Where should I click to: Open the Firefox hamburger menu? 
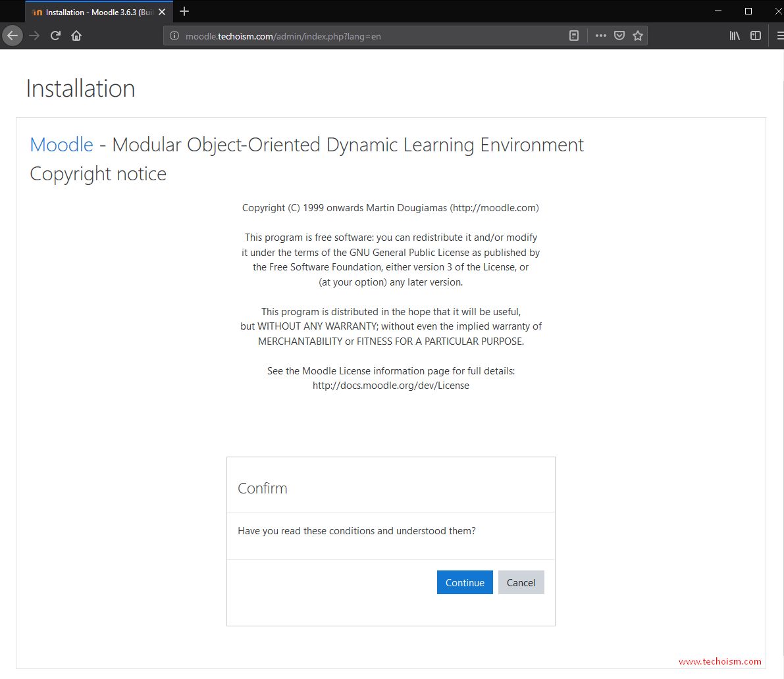pos(779,36)
